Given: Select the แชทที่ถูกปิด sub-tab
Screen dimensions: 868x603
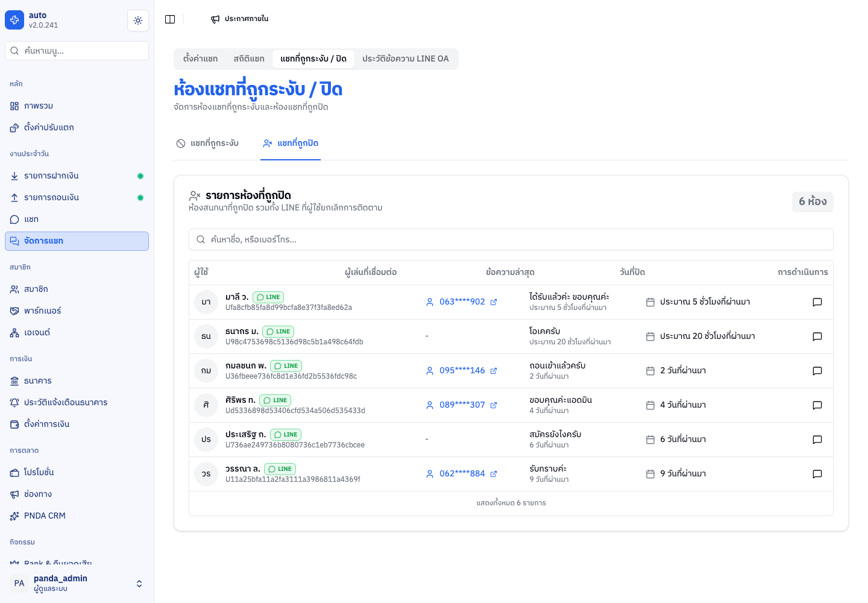Looking at the screenshot, I should [291, 144].
